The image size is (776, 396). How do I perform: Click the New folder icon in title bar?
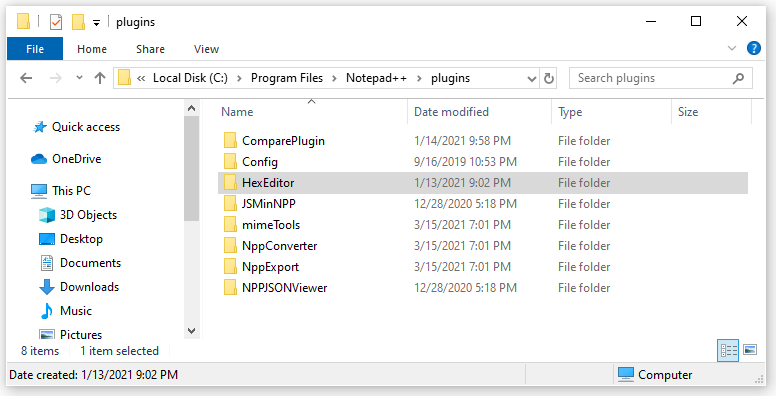tap(78, 22)
